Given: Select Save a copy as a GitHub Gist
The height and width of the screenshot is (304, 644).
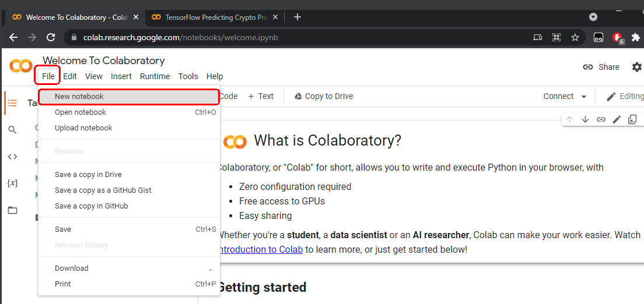Looking at the screenshot, I should (129, 190).
